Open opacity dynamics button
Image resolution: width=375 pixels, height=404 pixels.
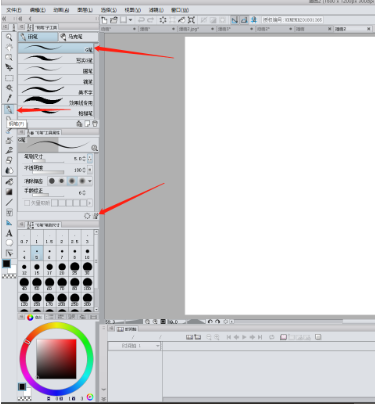(x=90, y=170)
